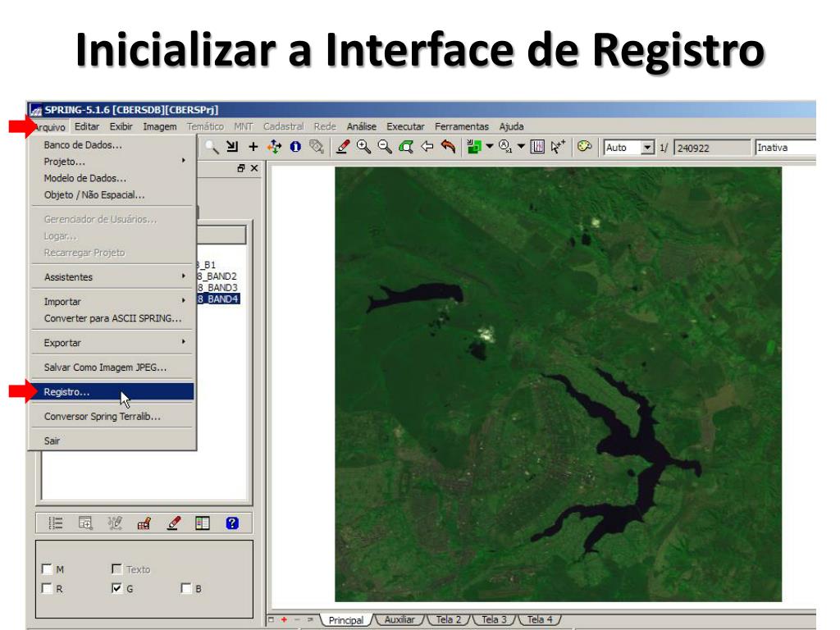Click the table with magnifier icon
This screenshot has height=630, width=840.
click(85, 523)
